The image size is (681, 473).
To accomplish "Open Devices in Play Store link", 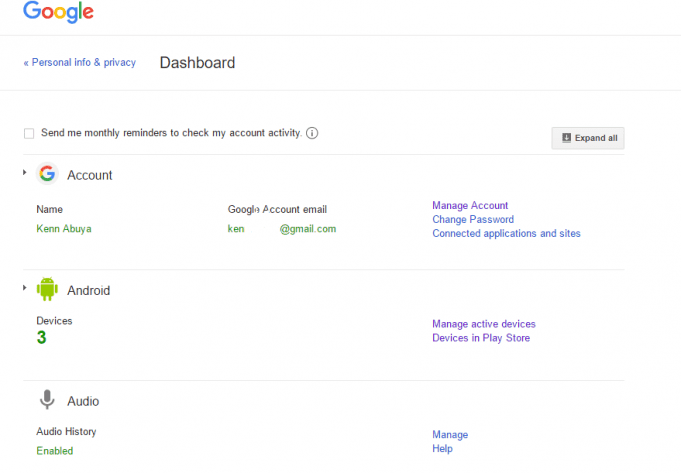I will tap(481, 338).
